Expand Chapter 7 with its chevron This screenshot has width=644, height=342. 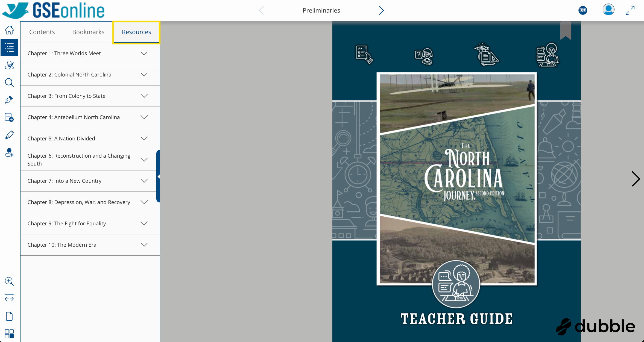(144, 181)
